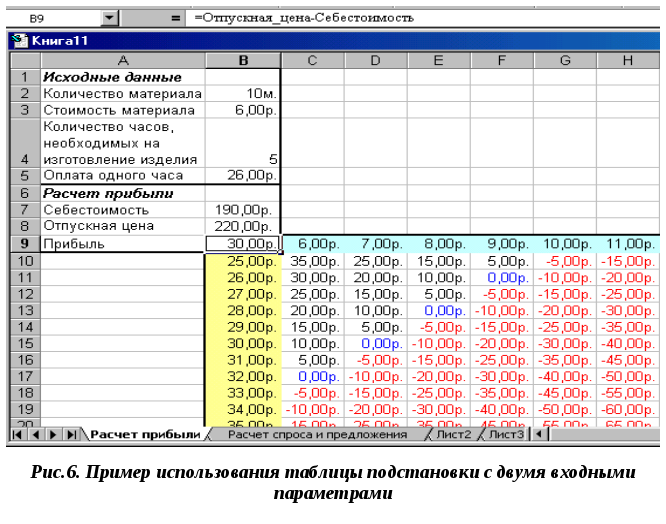The height and width of the screenshot is (524, 666).
Task: Select row 19 header
Action: 25,409
